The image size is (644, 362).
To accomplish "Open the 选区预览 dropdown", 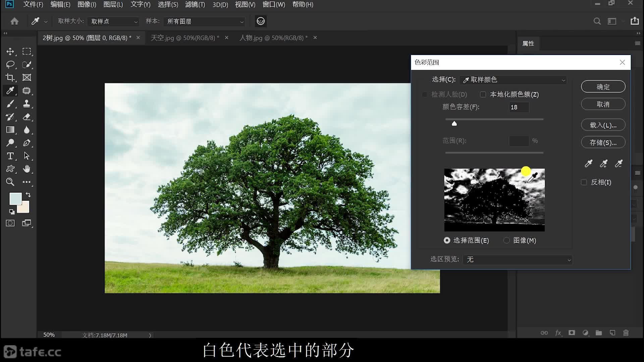I will [518, 259].
